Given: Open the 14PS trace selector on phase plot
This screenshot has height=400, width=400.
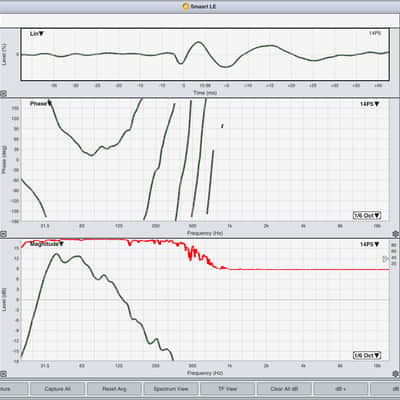Looking at the screenshot, I should 369,104.
